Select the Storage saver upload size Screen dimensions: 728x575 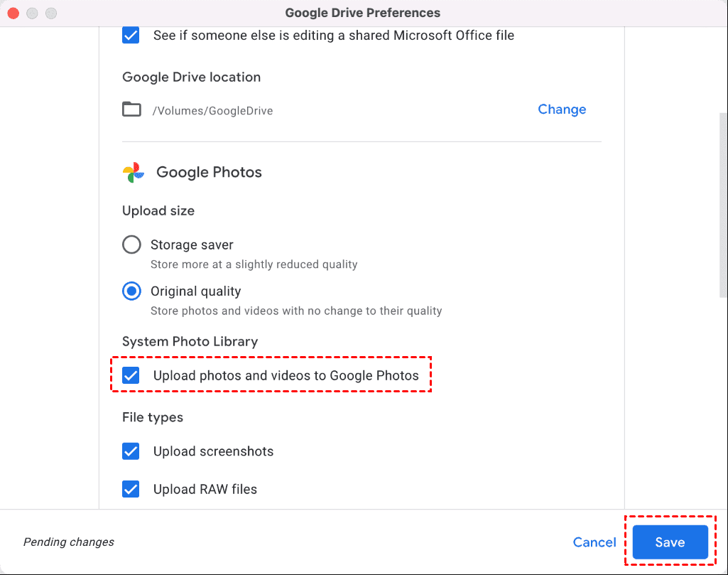[x=131, y=245]
